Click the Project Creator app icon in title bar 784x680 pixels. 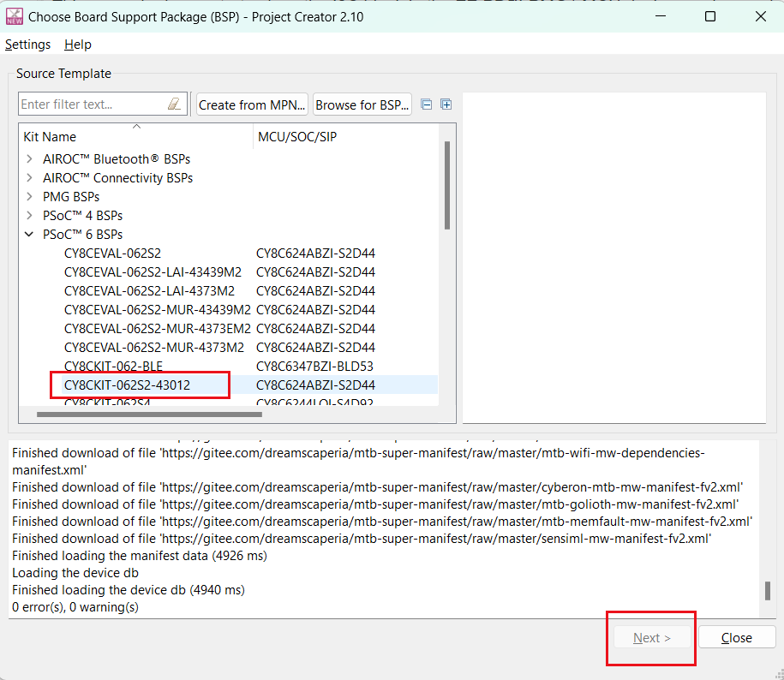click(14, 16)
